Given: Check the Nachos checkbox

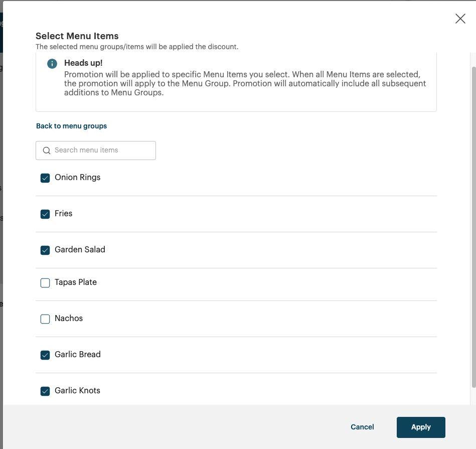Looking at the screenshot, I should [45, 319].
